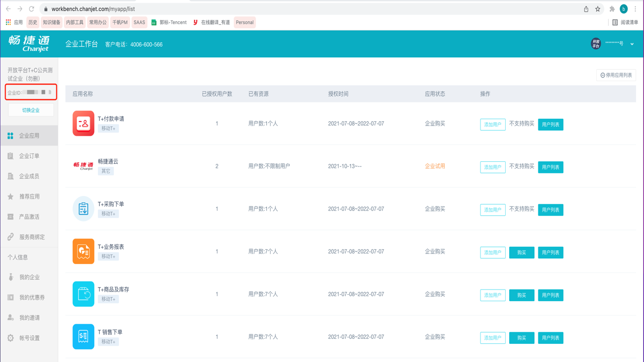This screenshot has width=644, height=362.
Task: Click the 帐号设置 gear icon
Action: tap(11, 338)
